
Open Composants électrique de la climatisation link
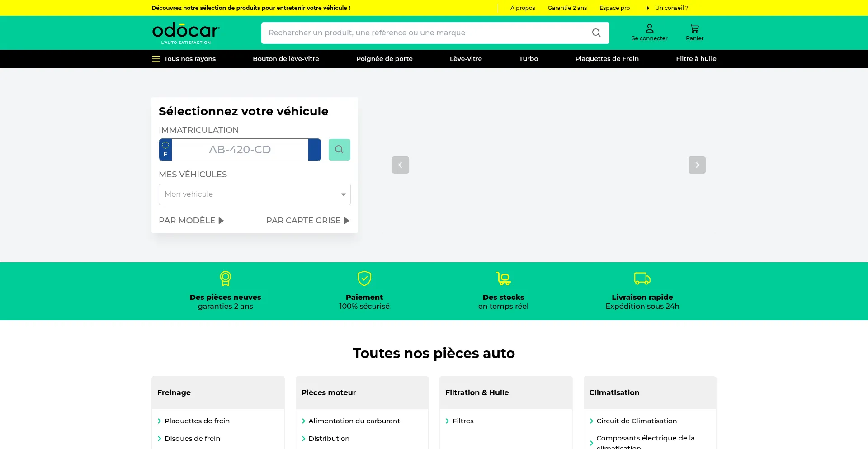pyautogui.click(x=646, y=442)
